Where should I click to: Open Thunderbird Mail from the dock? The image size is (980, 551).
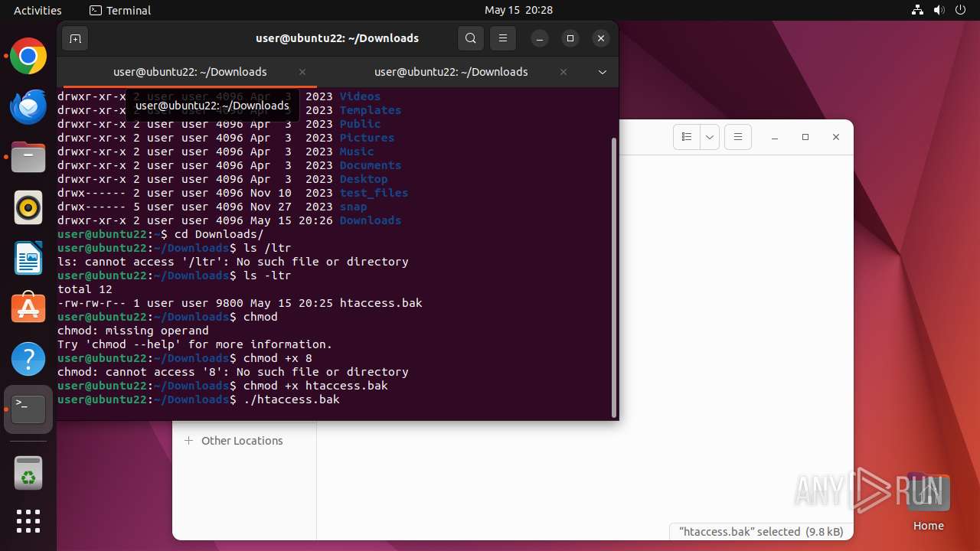(x=28, y=106)
